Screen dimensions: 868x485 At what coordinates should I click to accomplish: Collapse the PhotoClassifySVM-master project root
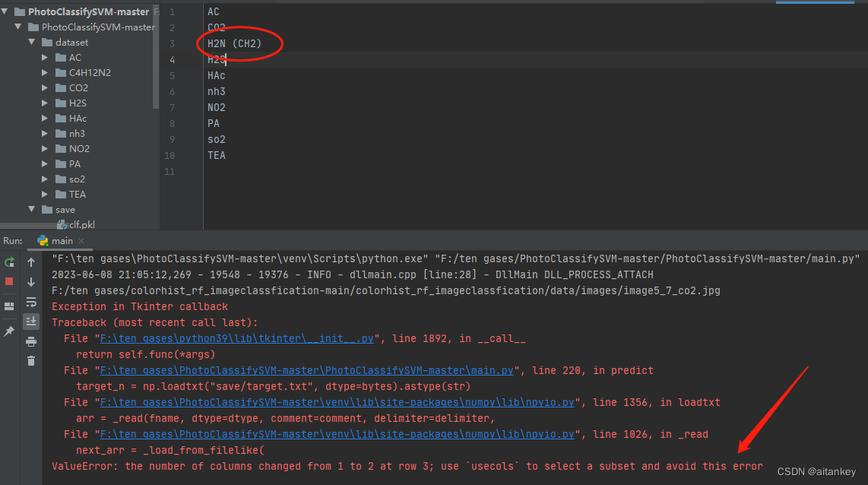click(7, 11)
